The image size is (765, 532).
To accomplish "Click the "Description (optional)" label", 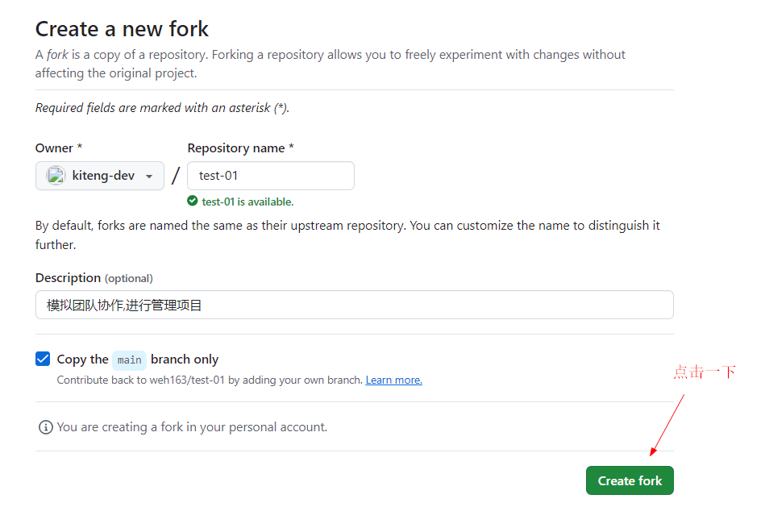I will [94, 278].
